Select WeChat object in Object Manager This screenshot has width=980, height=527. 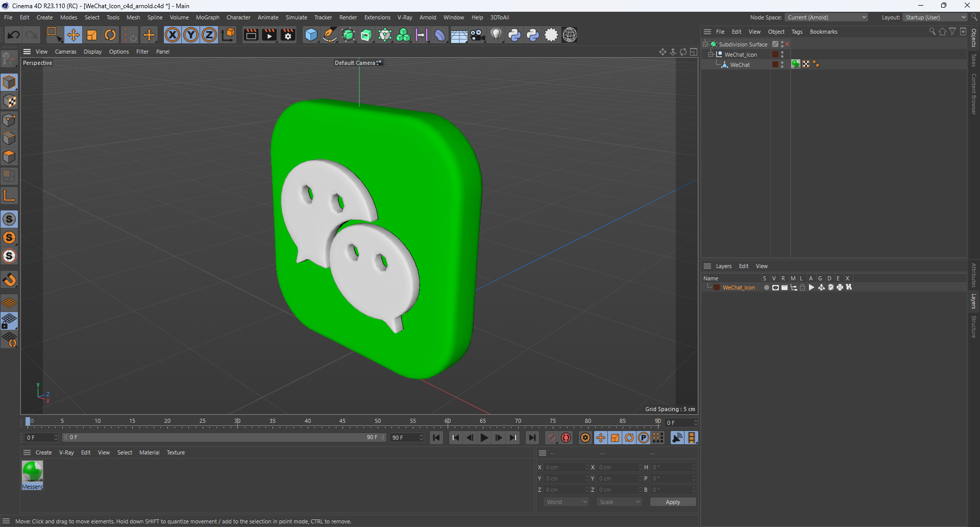click(740, 65)
